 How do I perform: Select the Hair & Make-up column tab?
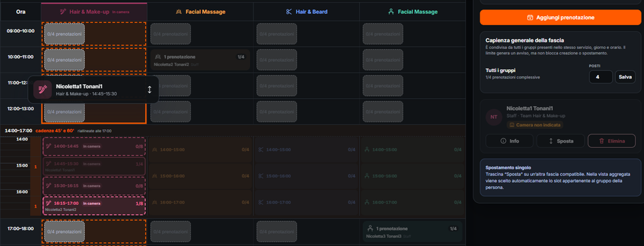[94, 12]
